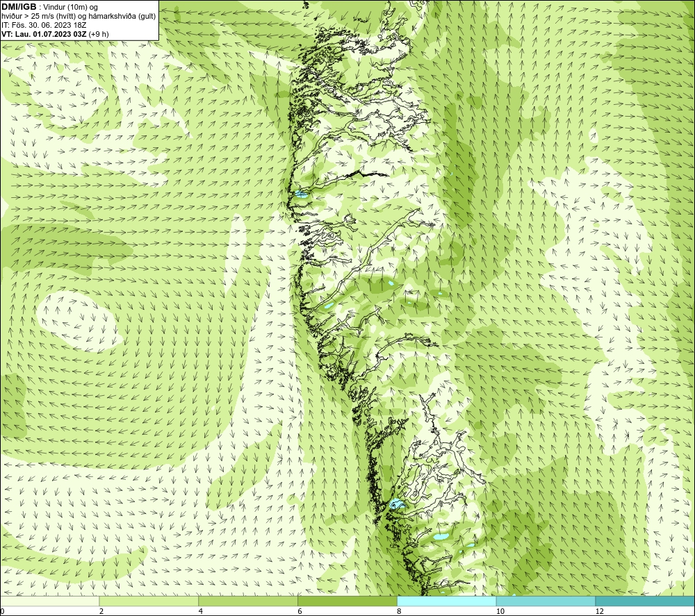Image resolution: width=695 pixels, height=616 pixels.
Task: Click the legend scale label 10
Action: 500,611
